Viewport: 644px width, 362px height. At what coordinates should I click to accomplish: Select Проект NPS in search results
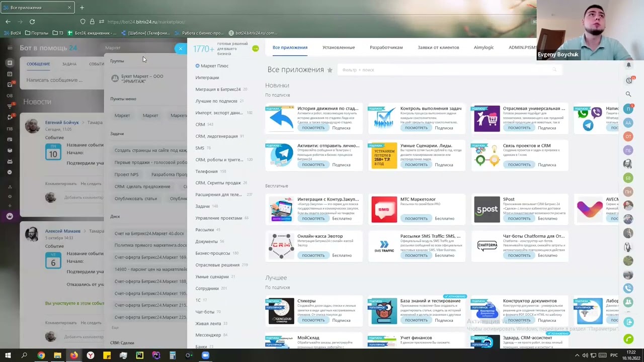(x=126, y=174)
